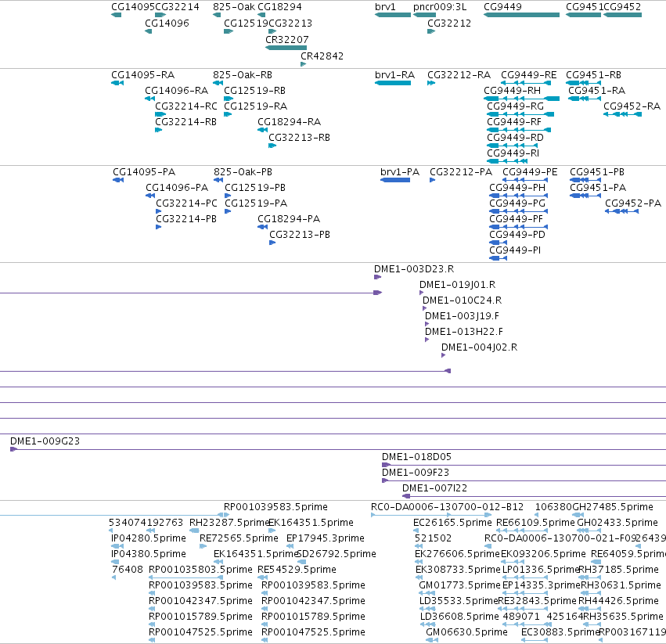Select transcript CG14096-RA
666x644 pixels.
point(176,91)
